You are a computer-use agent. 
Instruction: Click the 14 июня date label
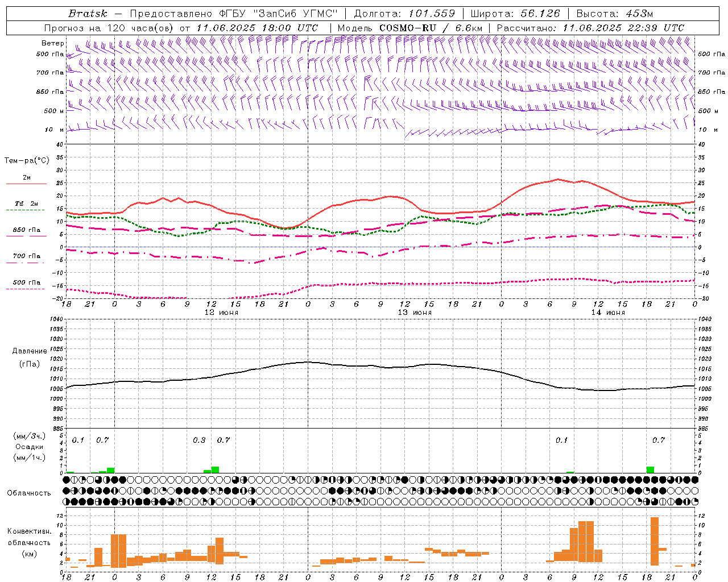[x=607, y=312]
